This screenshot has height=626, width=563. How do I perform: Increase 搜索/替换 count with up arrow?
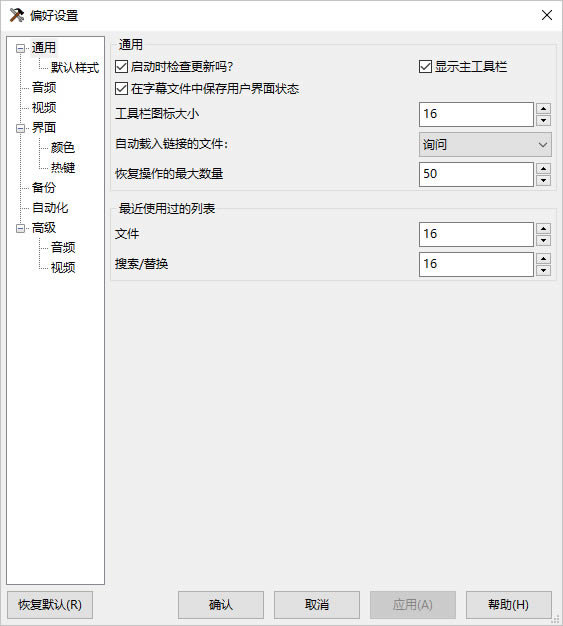tap(543, 258)
